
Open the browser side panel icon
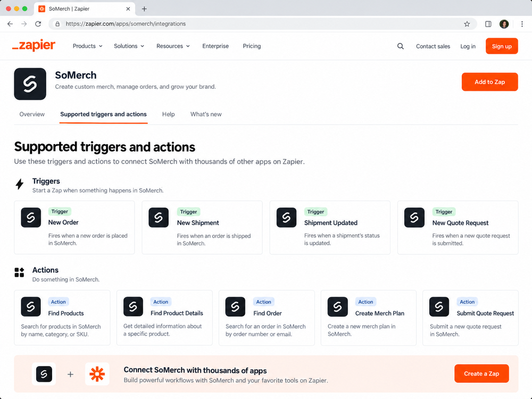tap(488, 24)
